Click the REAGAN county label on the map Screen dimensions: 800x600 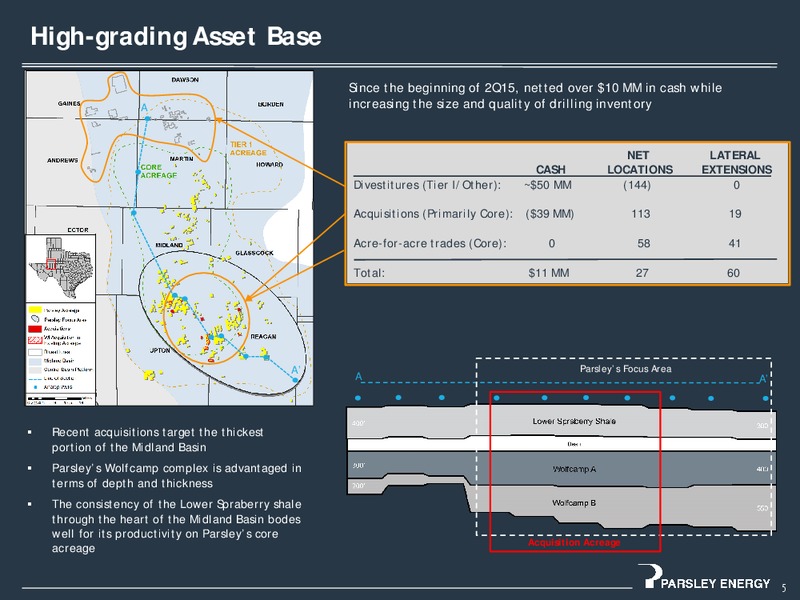coord(263,337)
